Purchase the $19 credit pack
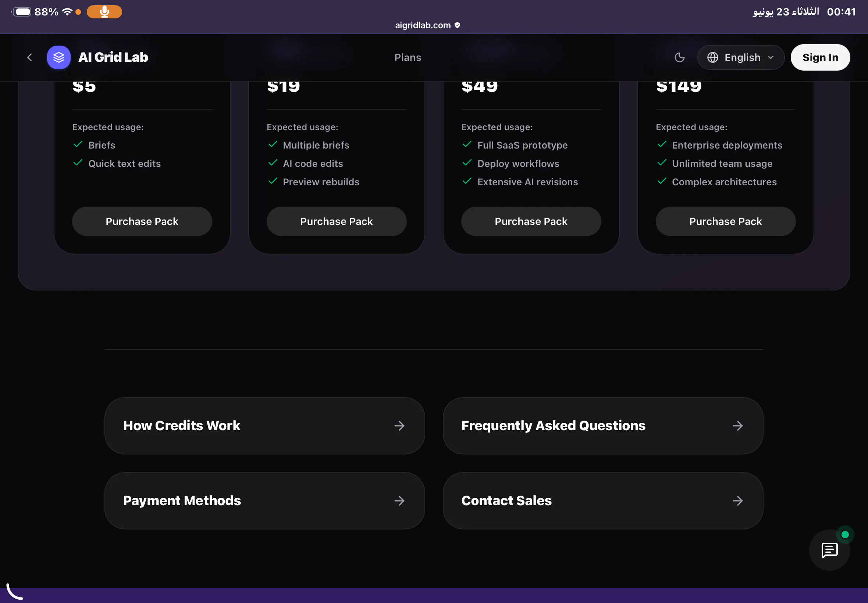Viewport: 868px width, 603px height. [336, 221]
